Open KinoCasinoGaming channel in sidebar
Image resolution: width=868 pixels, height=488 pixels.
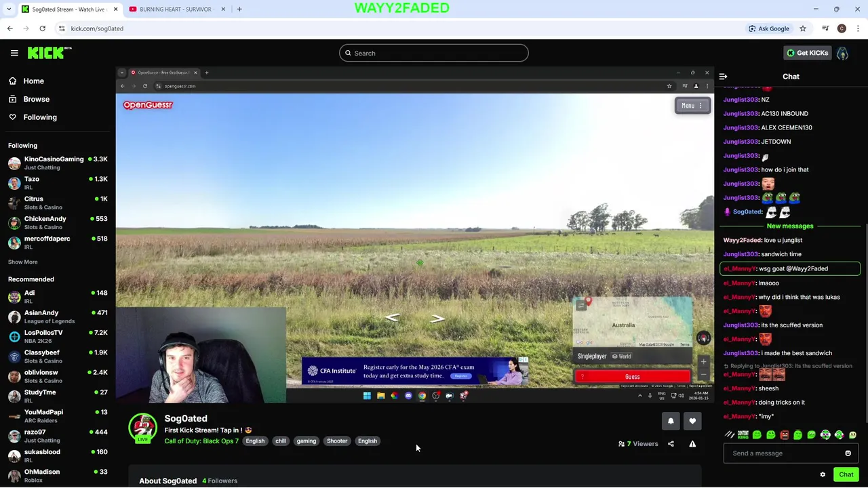58,163
